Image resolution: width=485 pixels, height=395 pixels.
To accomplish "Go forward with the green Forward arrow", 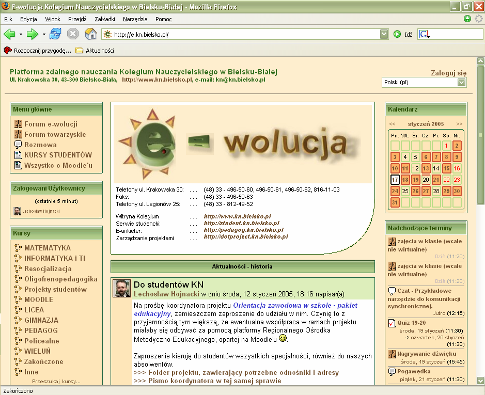I will point(32,34).
